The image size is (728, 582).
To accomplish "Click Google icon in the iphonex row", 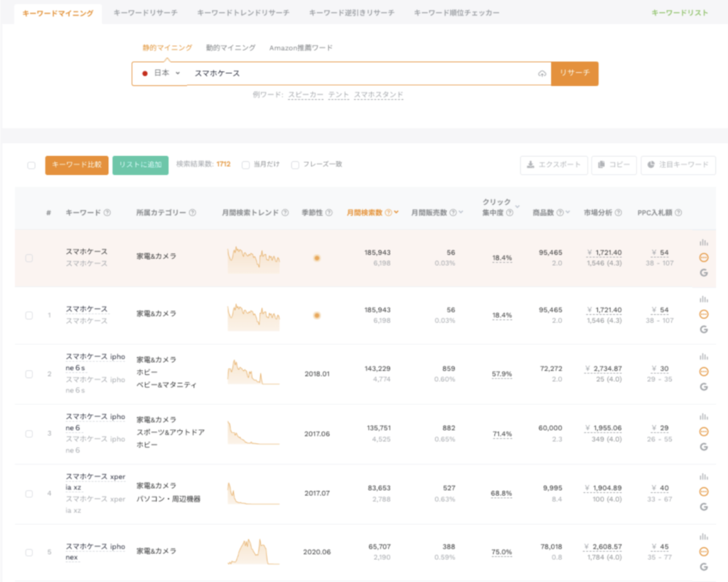I will click(x=704, y=566).
